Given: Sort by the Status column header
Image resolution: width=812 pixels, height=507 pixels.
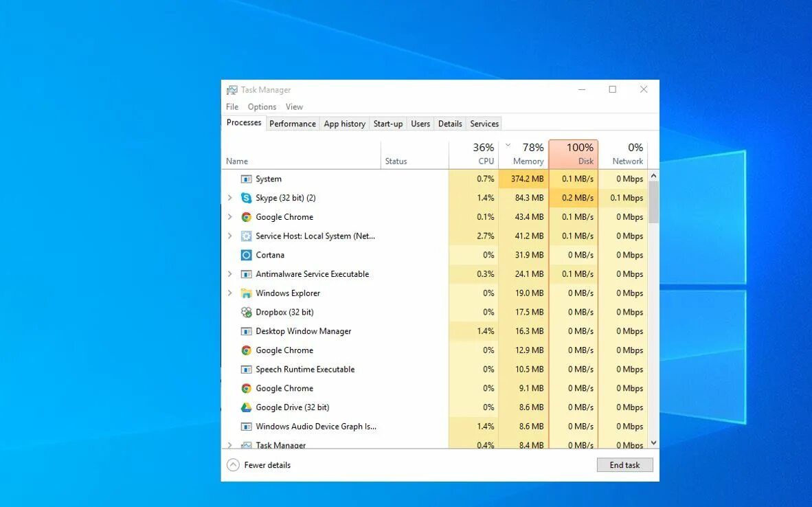Looking at the screenshot, I should pyautogui.click(x=415, y=155).
